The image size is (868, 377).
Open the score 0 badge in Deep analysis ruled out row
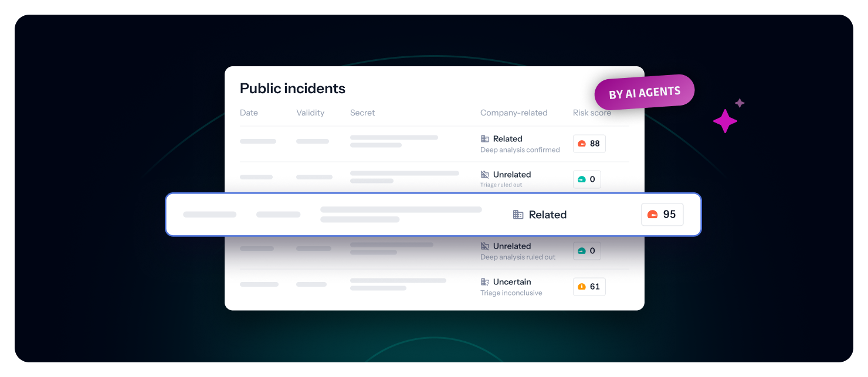587,251
